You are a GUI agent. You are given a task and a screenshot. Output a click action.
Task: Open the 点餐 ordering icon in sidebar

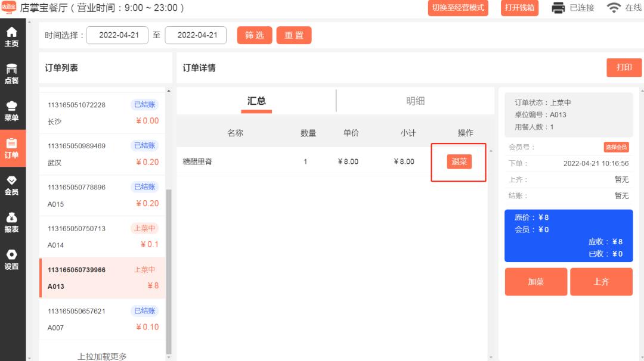click(x=12, y=74)
